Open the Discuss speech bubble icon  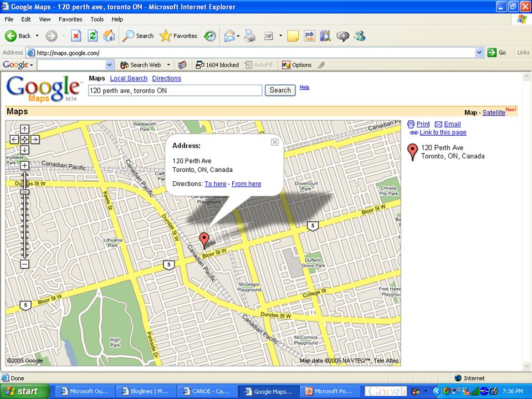(342, 35)
